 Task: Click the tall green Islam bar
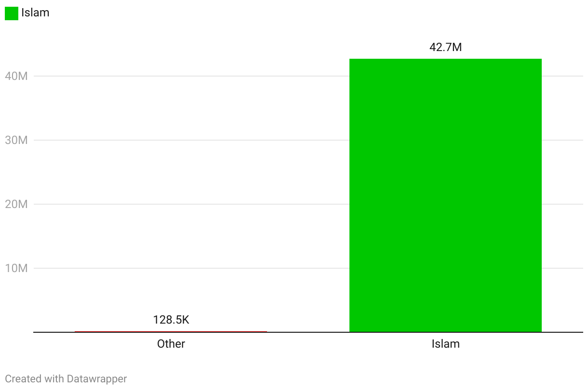click(x=445, y=195)
